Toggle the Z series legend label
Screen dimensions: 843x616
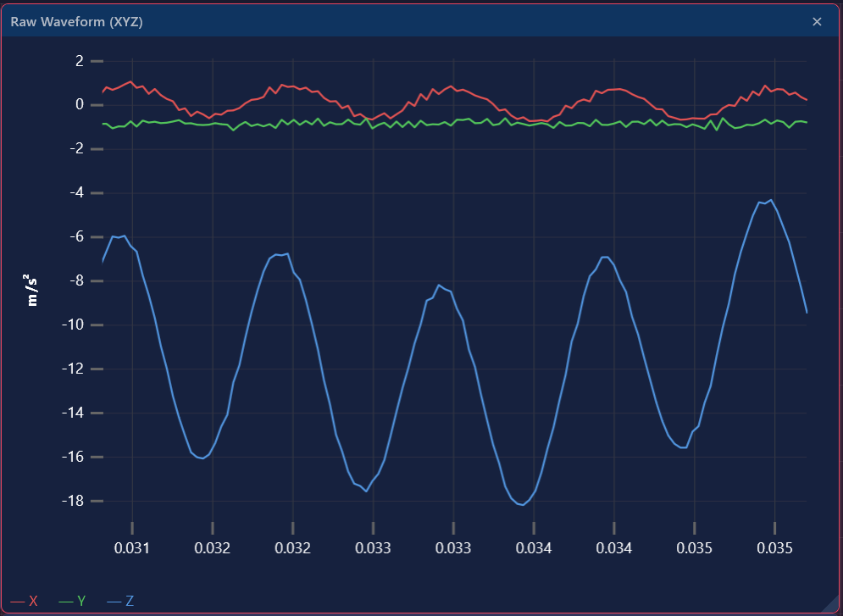(130, 601)
